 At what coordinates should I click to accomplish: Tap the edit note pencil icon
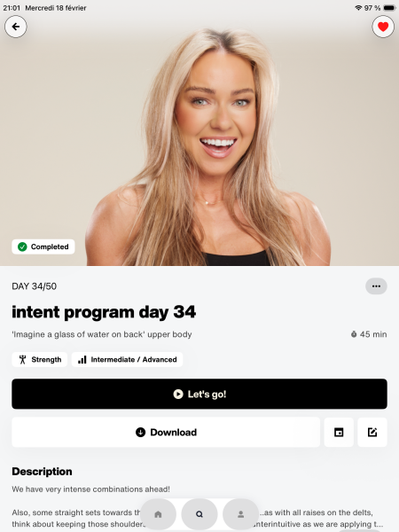(x=372, y=433)
